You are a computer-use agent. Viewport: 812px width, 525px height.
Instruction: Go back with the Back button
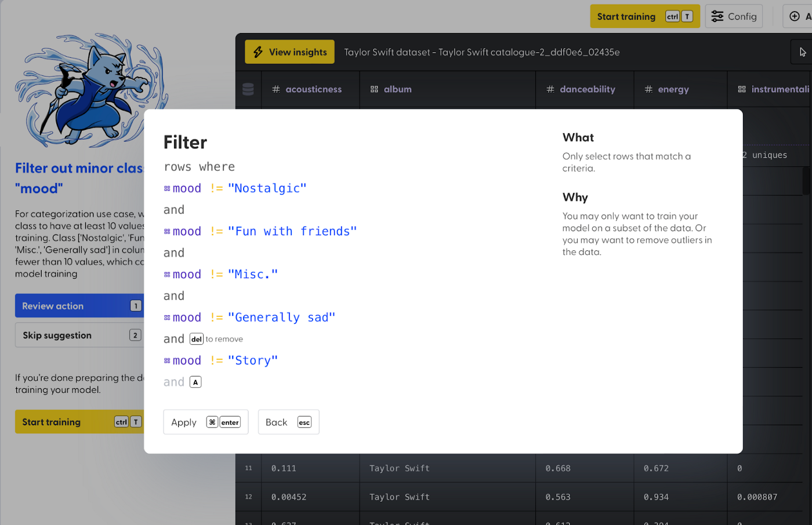[x=288, y=422]
